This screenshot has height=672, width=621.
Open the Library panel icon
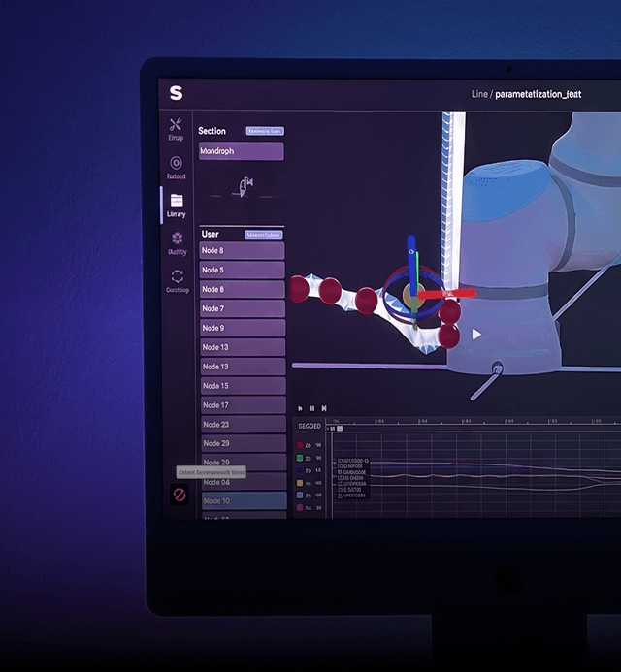(177, 200)
